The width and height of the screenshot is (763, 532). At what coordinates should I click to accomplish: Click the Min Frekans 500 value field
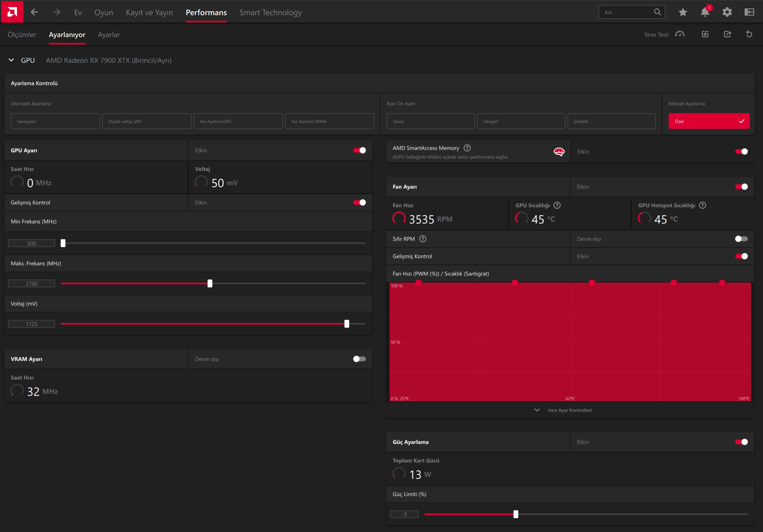pyautogui.click(x=32, y=243)
